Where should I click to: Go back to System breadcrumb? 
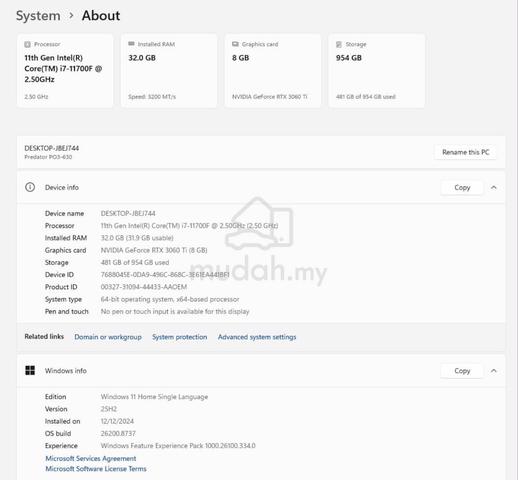[x=38, y=16]
